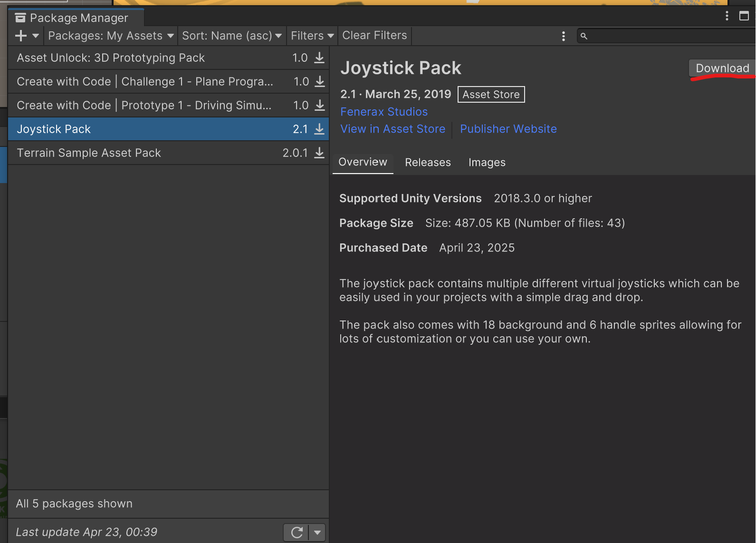756x543 pixels.
Task: Click the Download button
Action: 722,68
